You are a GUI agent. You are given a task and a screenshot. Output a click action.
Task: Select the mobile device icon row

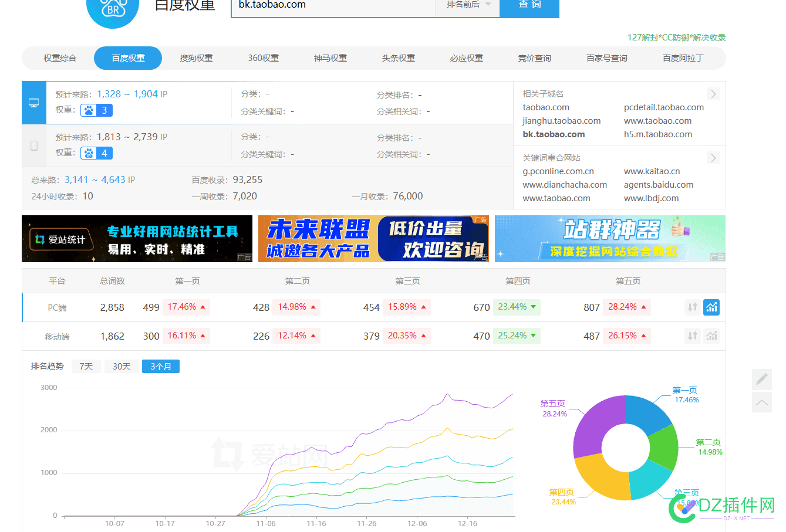[x=34, y=145]
